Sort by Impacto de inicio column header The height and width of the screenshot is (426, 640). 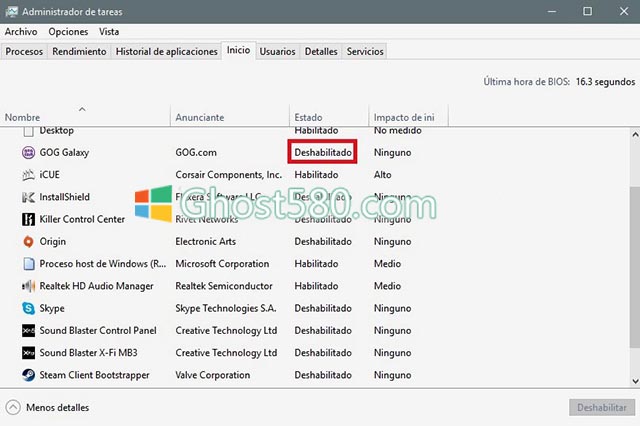409,118
